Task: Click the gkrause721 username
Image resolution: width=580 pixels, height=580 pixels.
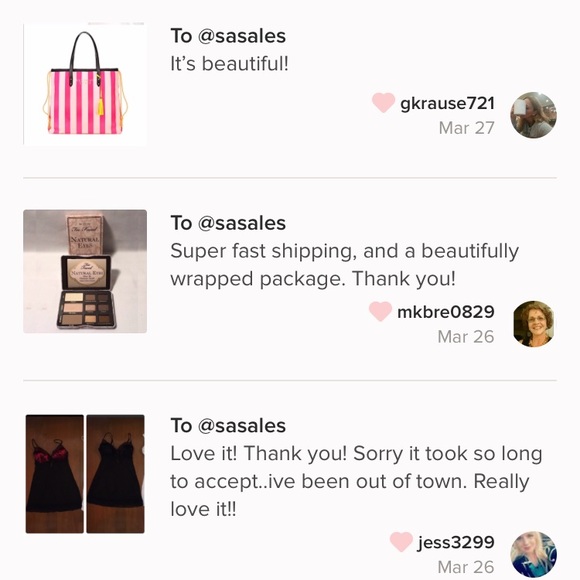Action: coord(447,103)
